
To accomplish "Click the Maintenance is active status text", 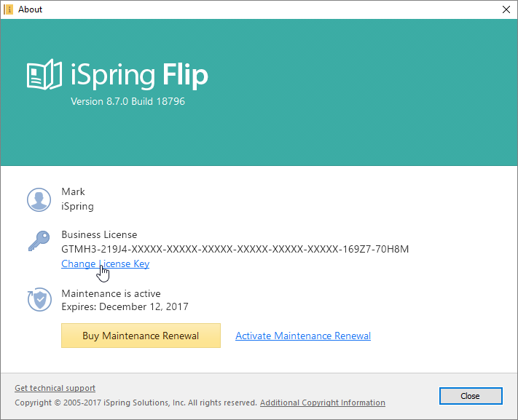I will click(111, 293).
